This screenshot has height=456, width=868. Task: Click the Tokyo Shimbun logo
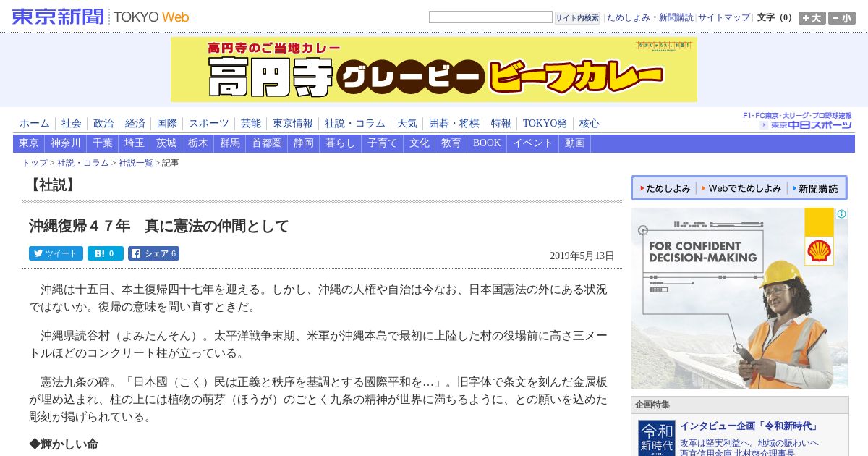coord(58,17)
